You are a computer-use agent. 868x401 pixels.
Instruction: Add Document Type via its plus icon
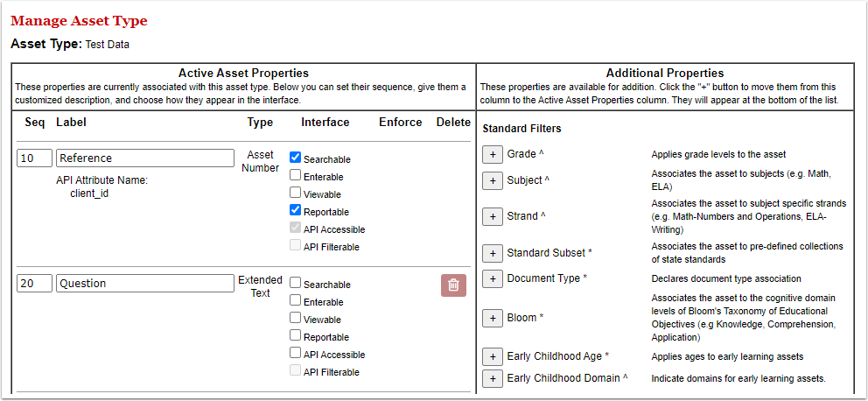click(x=493, y=278)
